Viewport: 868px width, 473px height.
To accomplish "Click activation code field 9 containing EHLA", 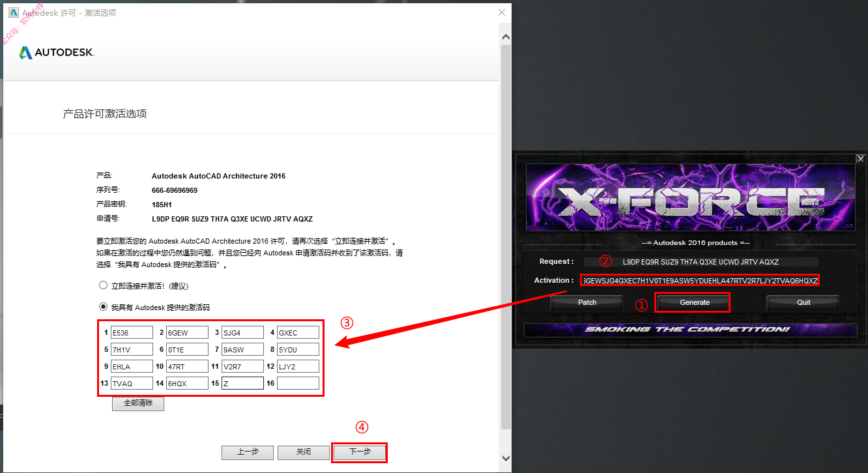I will click(132, 367).
